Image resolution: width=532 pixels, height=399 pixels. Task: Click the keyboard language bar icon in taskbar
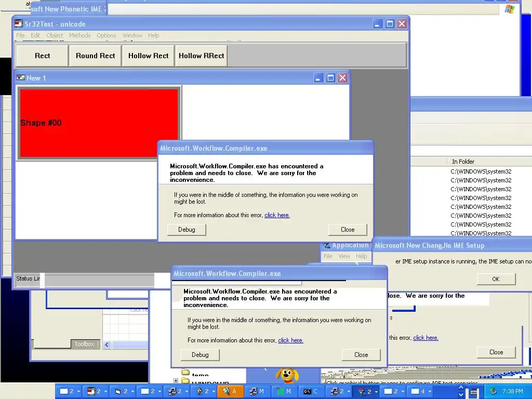[474, 393]
